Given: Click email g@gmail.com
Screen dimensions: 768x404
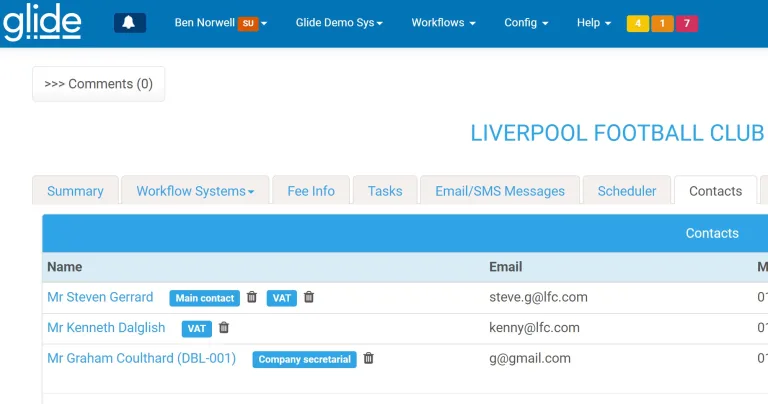Looking at the screenshot, I should click(530, 358).
